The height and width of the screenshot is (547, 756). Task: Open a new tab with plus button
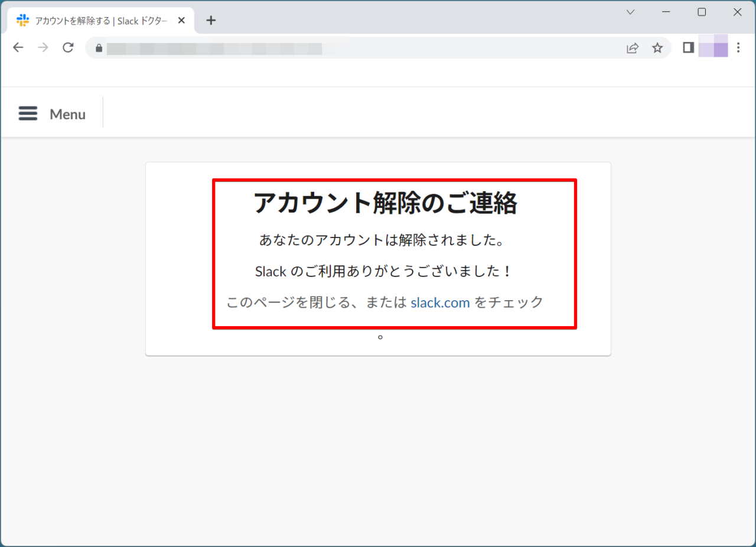[x=211, y=21]
